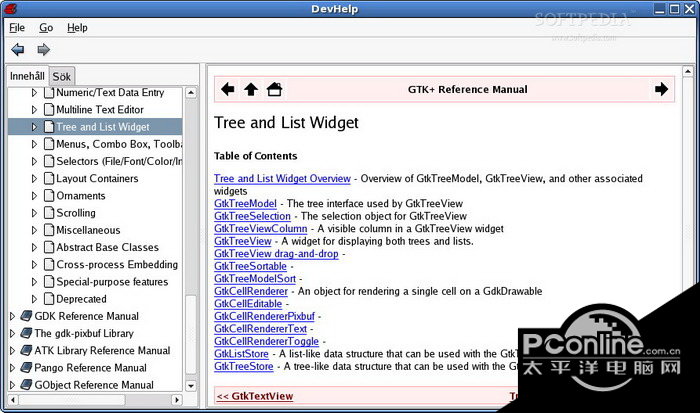Open the GtkListStore link
The height and width of the screenshot is (413, 700).
tap(241, 354)
